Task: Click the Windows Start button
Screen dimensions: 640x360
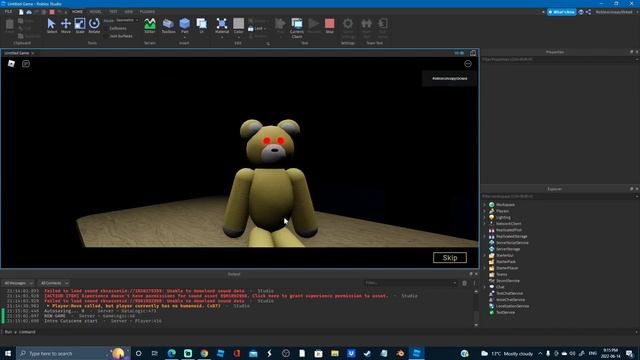Action: coord(8,353)
